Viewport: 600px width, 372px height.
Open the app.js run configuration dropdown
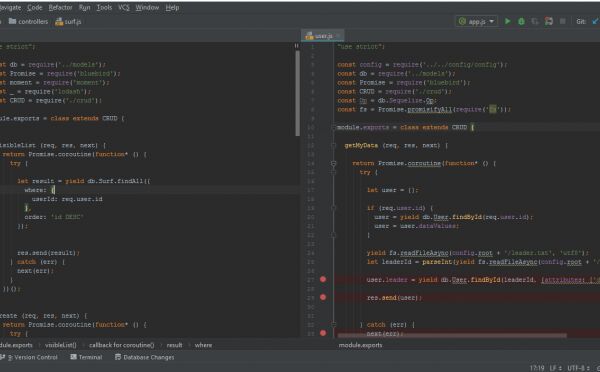click(x=476, y=21)
